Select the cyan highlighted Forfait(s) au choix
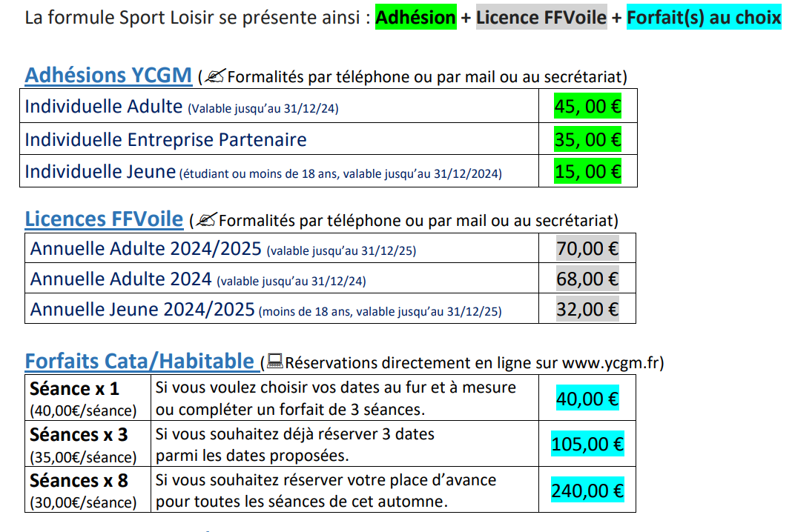Screen dimensions: 795x532 click(x=704, y=17)
